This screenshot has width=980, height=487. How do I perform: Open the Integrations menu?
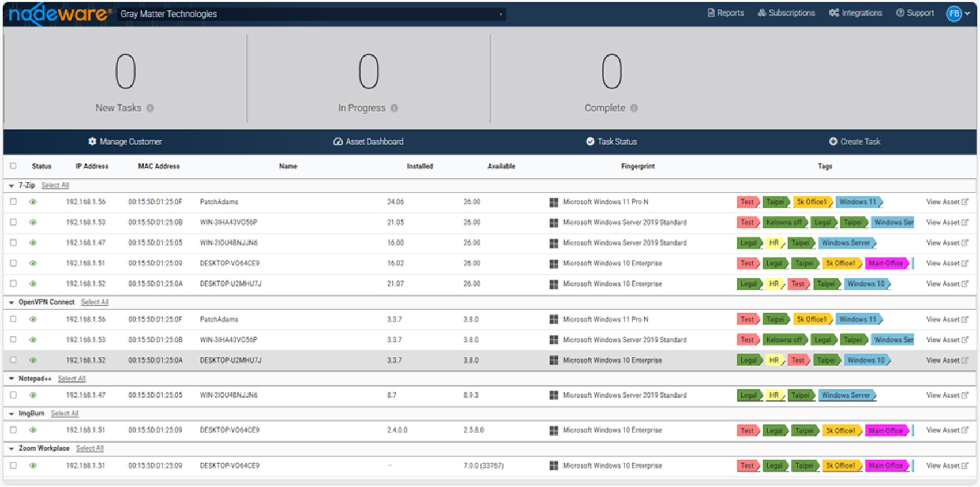[x=855, y=13]
